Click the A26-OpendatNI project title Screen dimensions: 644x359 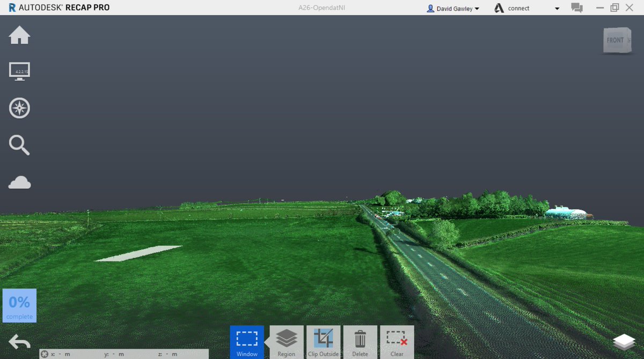coord(321,8)
